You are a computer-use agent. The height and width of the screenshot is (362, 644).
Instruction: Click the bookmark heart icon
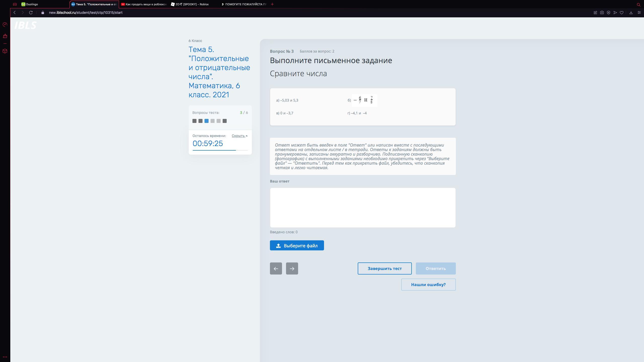(x=622, y=13)
